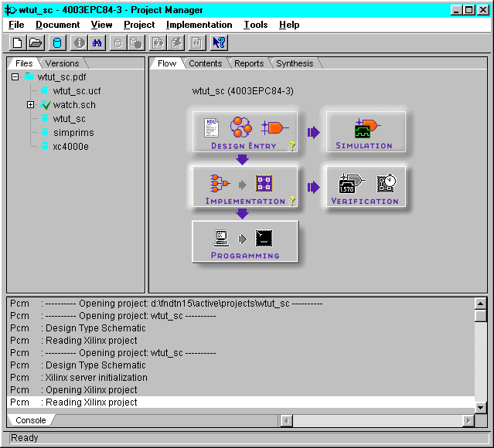Viewport: 494px width, 448px height.
Task: Click console horizontal scroll left arrow
Action: click(x=286, y=421)
